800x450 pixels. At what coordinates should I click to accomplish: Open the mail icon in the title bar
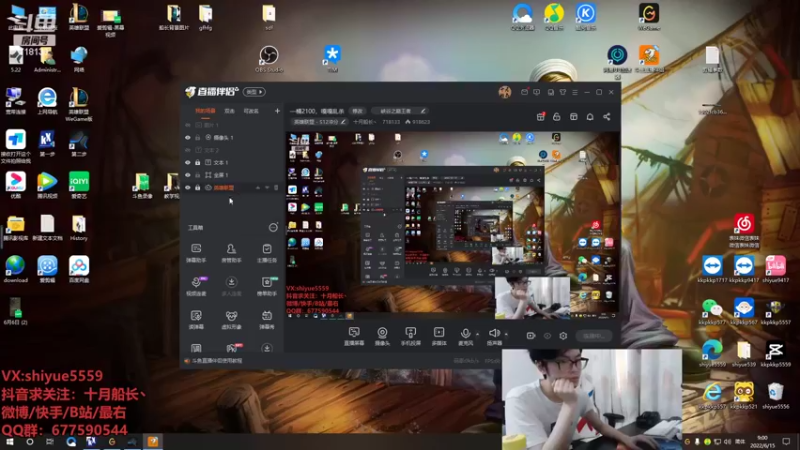coord(524,92)
